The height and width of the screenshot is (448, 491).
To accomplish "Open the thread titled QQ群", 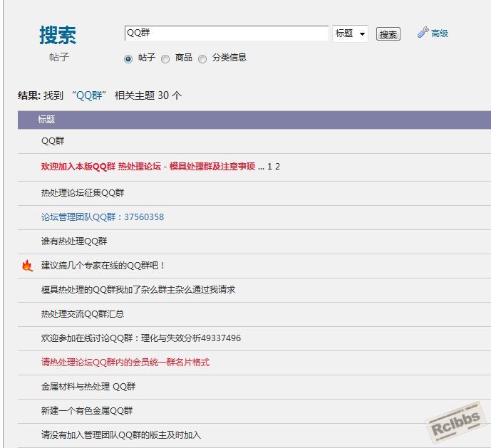I will [53, 141].
